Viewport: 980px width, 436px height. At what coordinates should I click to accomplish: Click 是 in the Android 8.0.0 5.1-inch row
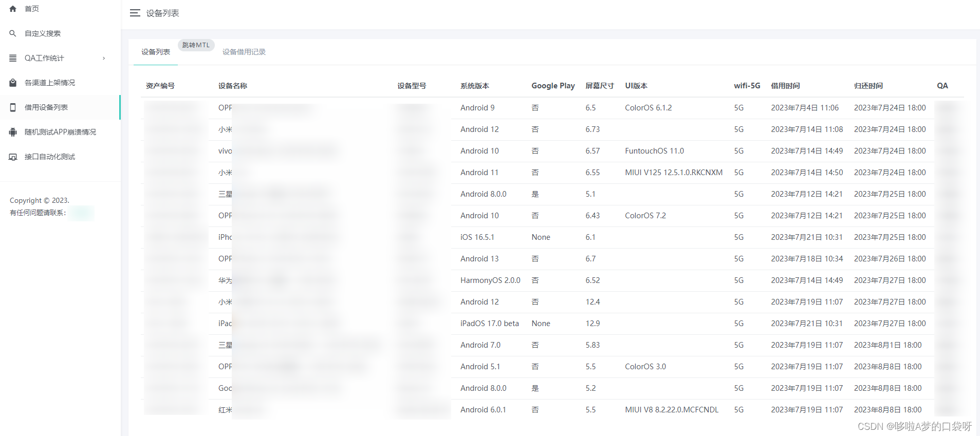[x=535, y=194]
